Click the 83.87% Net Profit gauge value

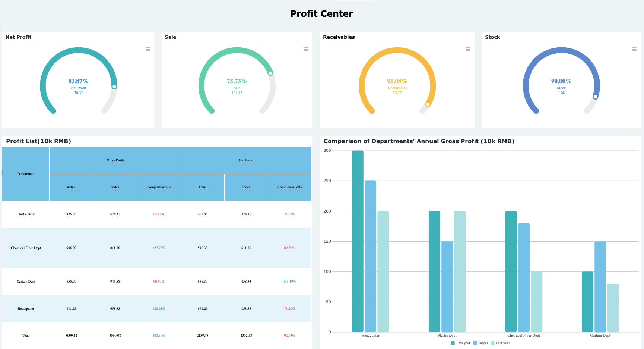coord(78,81)
